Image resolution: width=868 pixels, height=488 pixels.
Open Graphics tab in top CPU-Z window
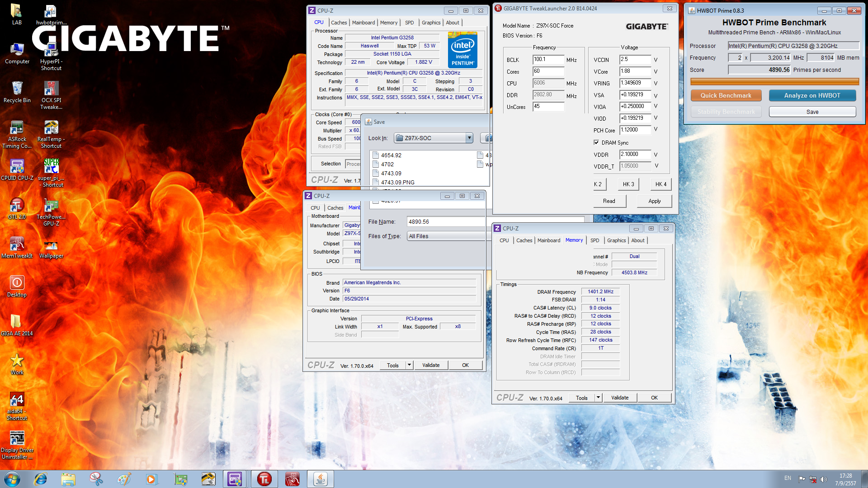[x=431, y=23]
